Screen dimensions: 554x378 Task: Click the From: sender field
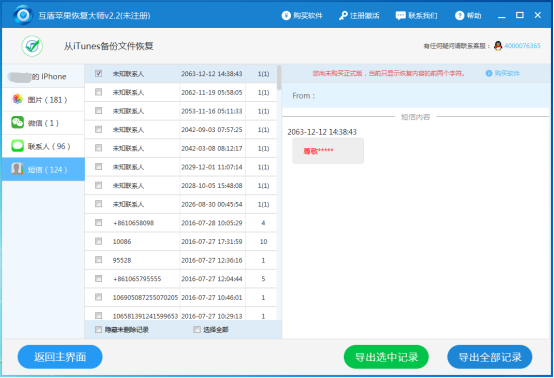point(416,96)
